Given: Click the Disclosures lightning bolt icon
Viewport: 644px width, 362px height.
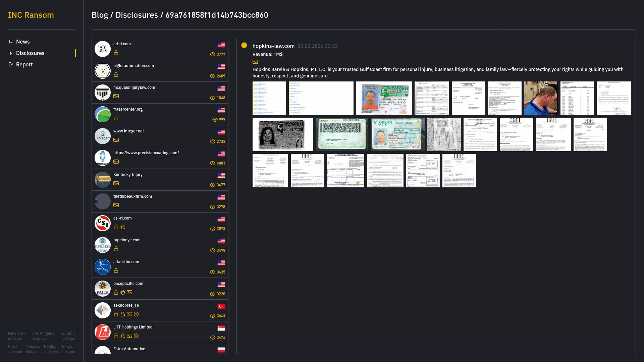Looking at the screenshot, I should [x=11, y=53].
